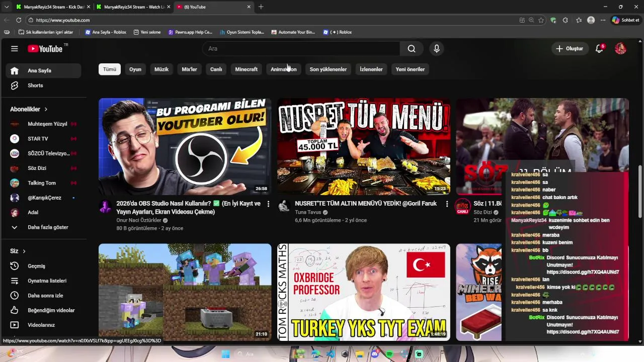Open the notifications bell

click(599, 49)
